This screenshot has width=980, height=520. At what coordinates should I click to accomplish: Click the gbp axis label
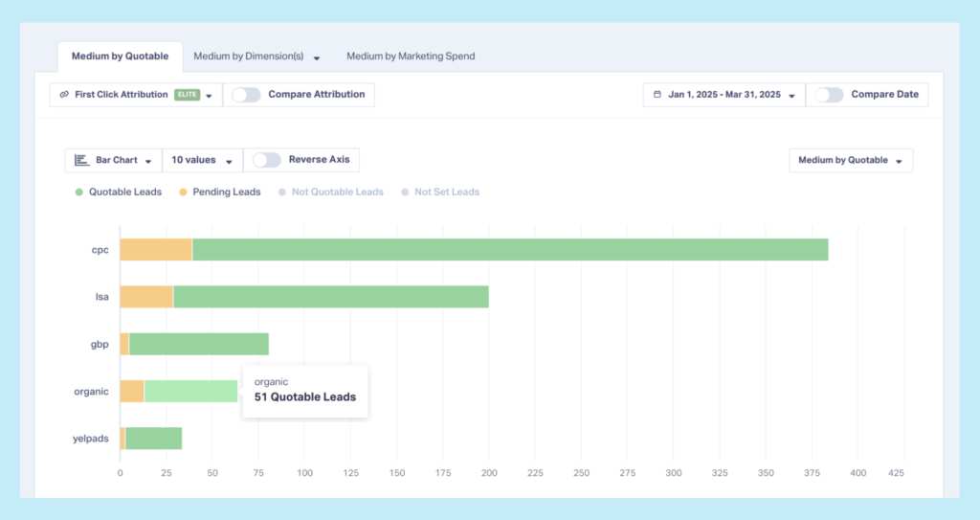(100, 344)
